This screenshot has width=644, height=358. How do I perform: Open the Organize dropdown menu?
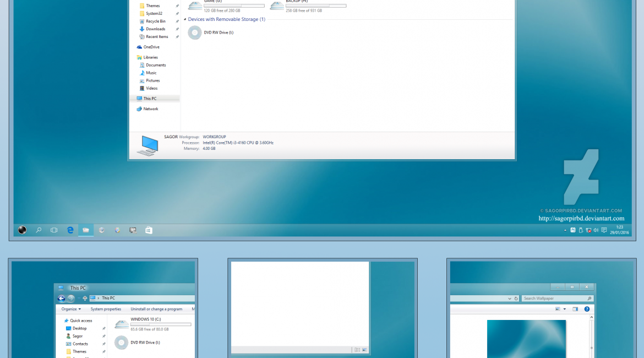click(71, 309)
